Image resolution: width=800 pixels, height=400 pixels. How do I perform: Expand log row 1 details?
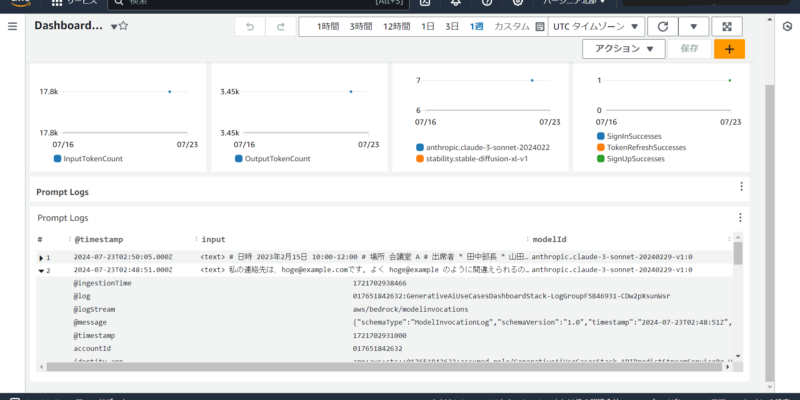pyautogui.click(x=40, y=257)
